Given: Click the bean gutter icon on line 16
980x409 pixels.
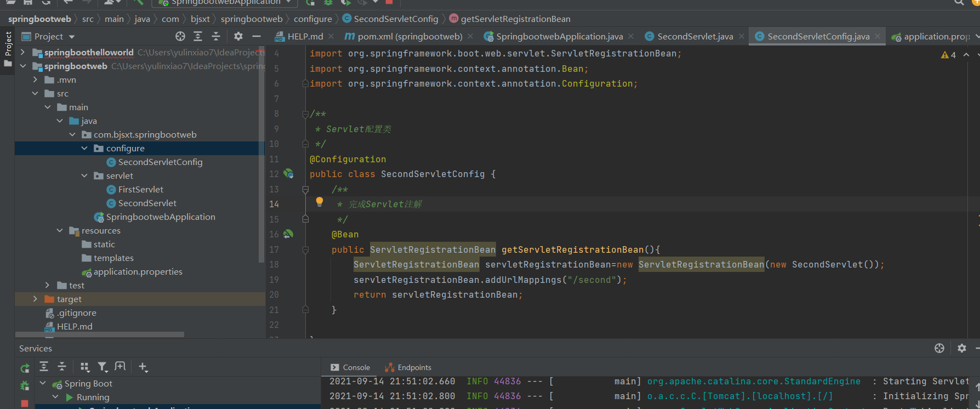Looking at the screenshot, I should point(288,234).
